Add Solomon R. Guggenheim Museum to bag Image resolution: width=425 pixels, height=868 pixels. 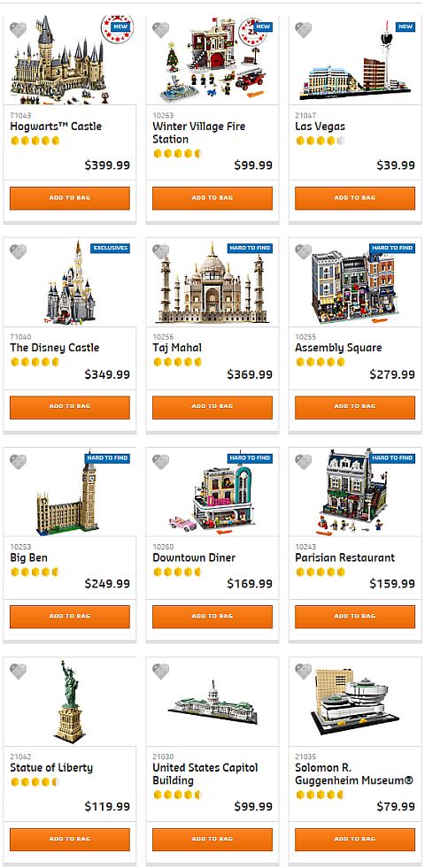click(355, 839)
